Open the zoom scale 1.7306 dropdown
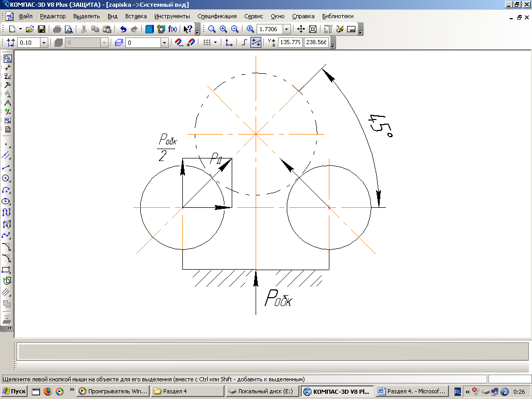The height and width of the screenshot is (399, 532). [x=286, y=30]
